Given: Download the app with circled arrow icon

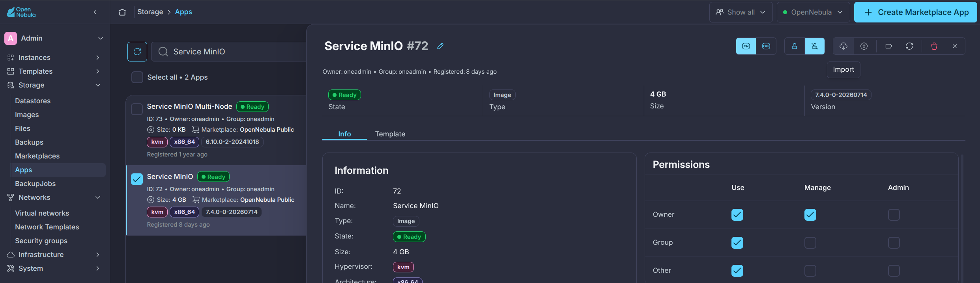Looking at the screenshot, I should 864,46.
